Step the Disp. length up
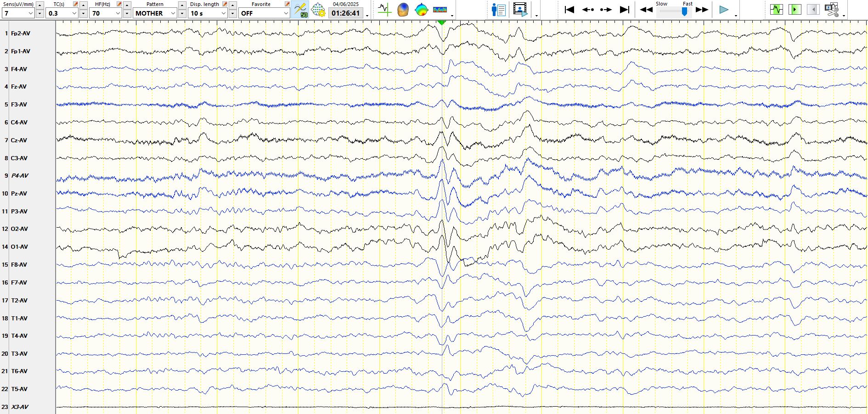The image size is (868, 414). coord(233,5)
